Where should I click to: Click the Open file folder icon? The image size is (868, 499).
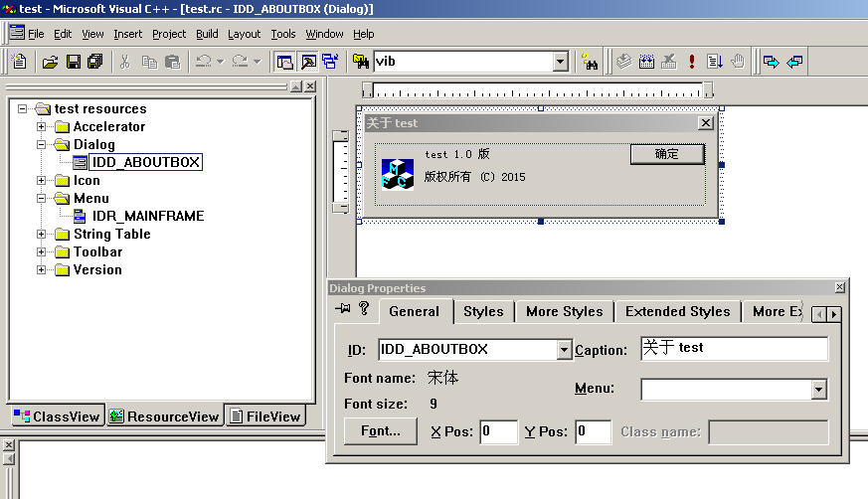[x=50, y=62]
